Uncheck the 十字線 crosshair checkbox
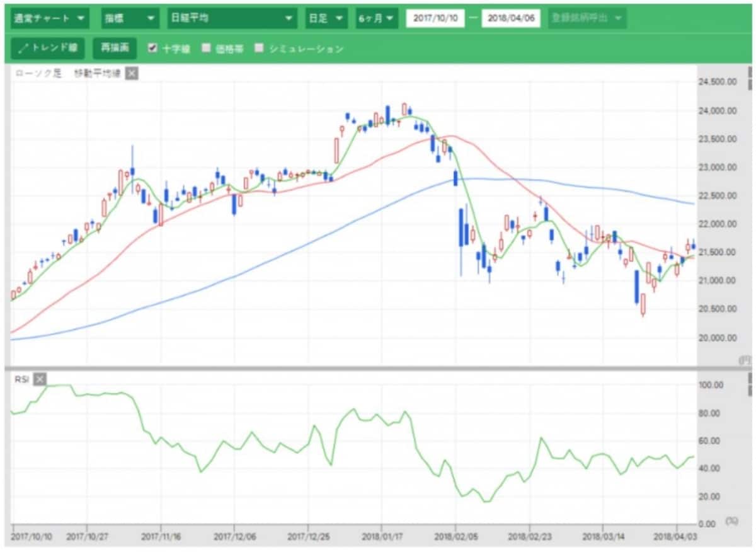This screenshot has width=756, height=552. [152, 48]
